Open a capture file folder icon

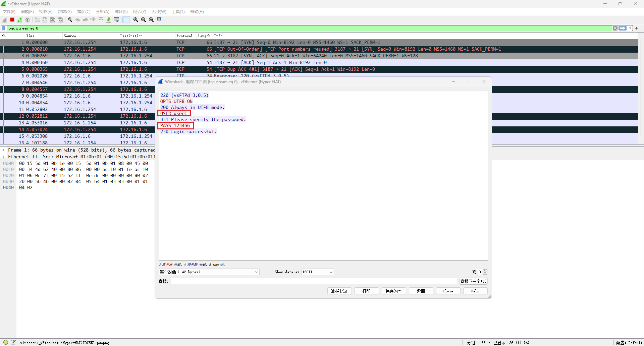[x=37, y=20]
